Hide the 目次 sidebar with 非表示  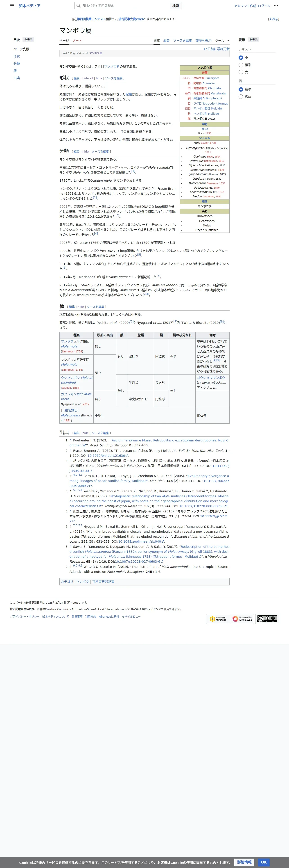29,40
